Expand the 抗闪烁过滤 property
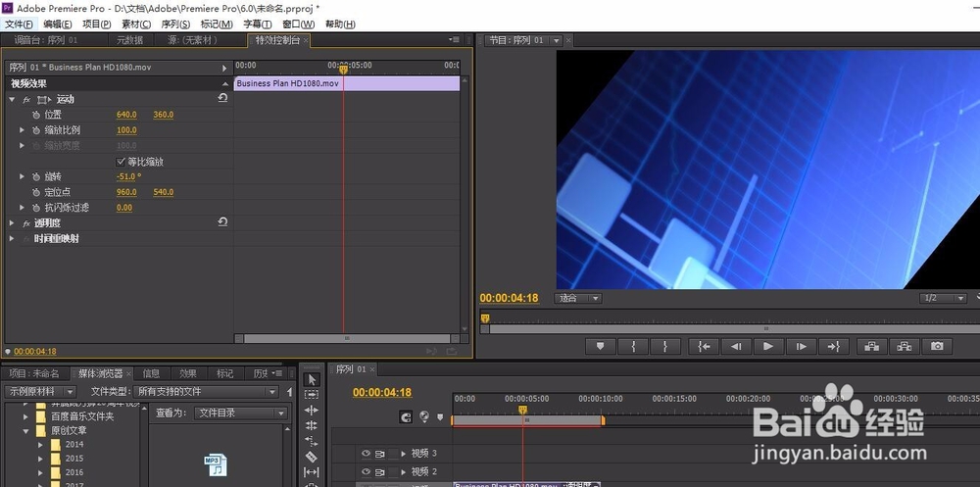Screen dimensions: 980x487 coord(22,208)
